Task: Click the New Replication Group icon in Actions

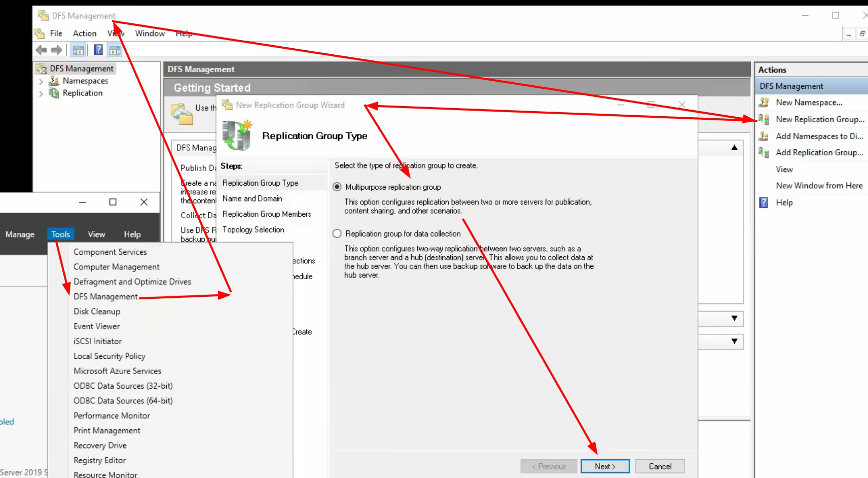Action: 764,119
